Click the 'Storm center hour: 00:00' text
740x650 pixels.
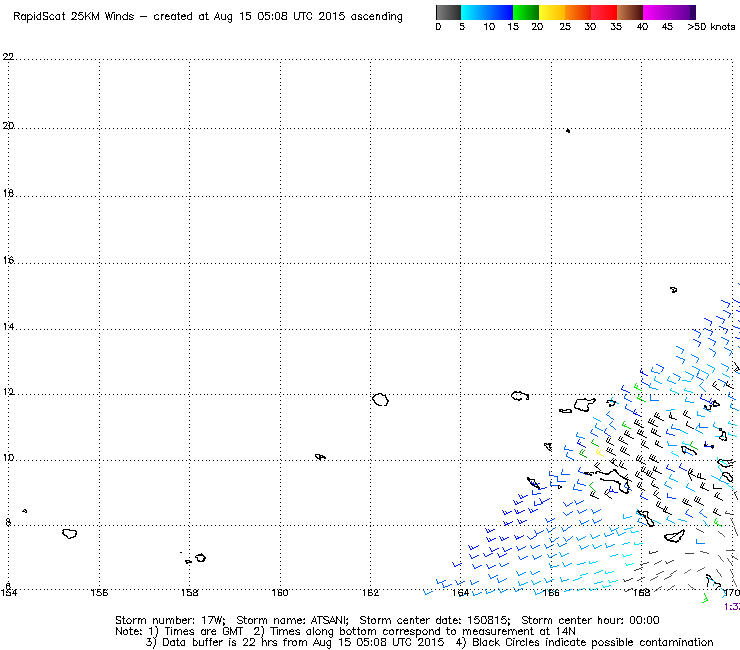click(590, 620)
